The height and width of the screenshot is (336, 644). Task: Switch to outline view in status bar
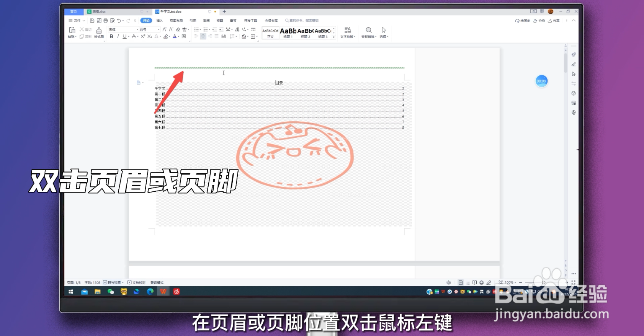(x=467, y=283)
